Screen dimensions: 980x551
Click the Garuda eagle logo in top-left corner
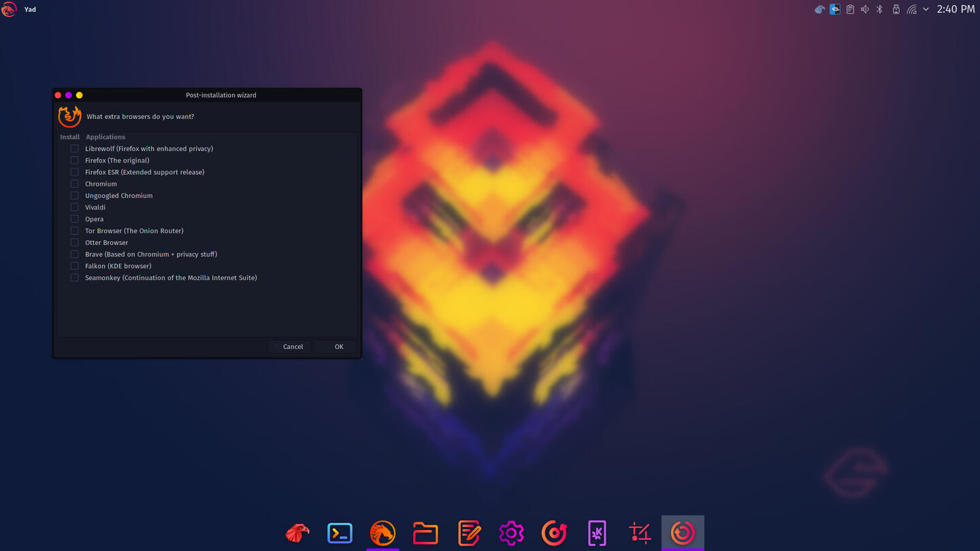click(x=8, y=9)
